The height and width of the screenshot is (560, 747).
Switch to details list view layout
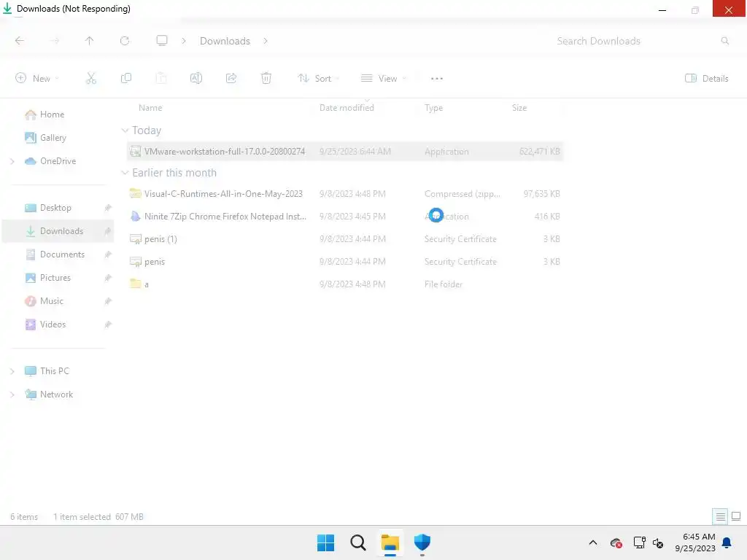pos(720,516)
